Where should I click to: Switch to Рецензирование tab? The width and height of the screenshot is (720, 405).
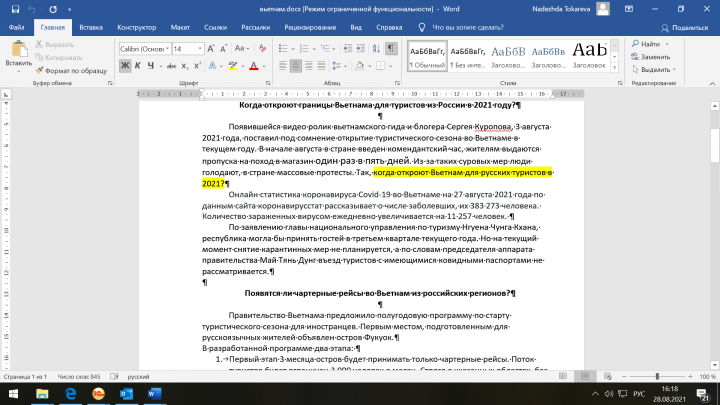(310, 28)
